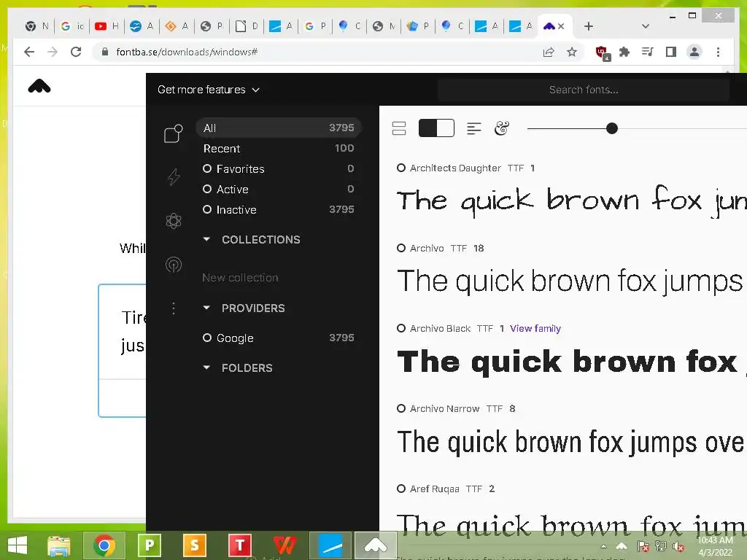Bookmark this page with the star icon
Image resolution: width=747 pixels, height=560 pixels.
[x=572, y=52]
